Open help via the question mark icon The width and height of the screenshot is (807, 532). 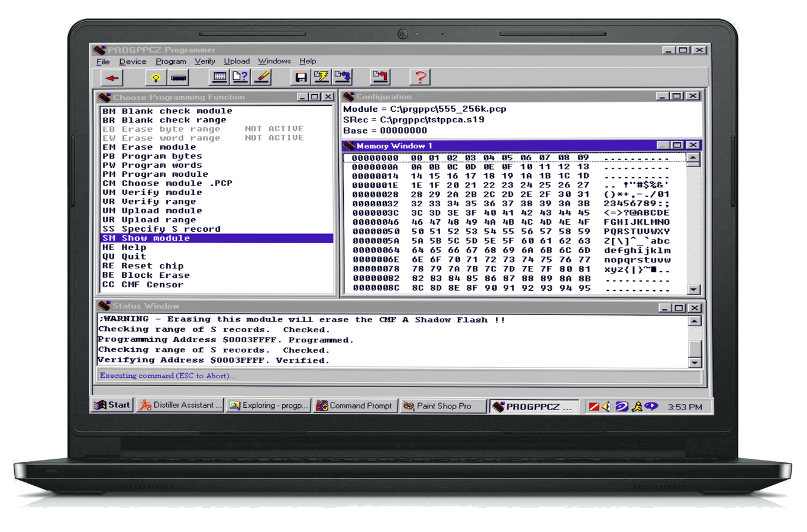[419, 77]
